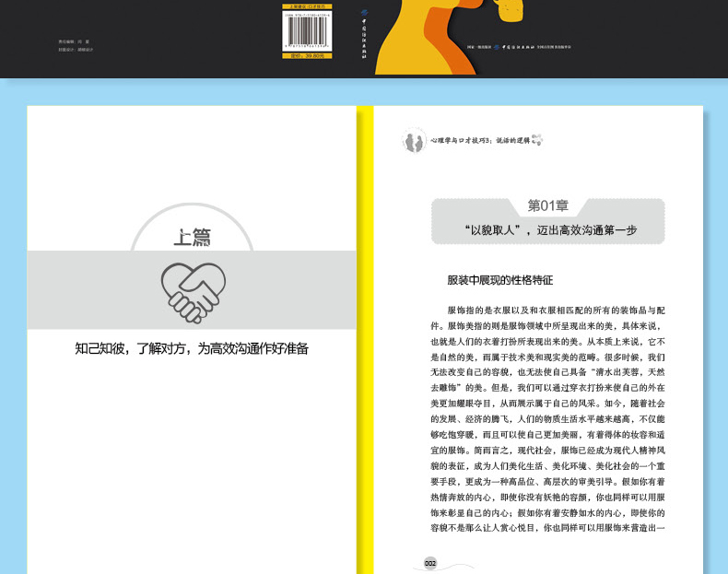Click the running header book title text
The height and width of the screenshot is (574, 728).
pos(479,142)
